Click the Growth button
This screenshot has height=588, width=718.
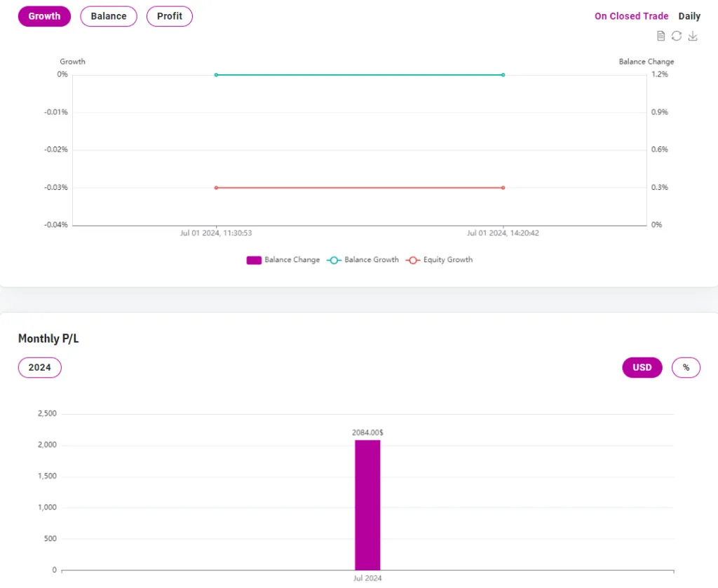click(x=44, y=15)
